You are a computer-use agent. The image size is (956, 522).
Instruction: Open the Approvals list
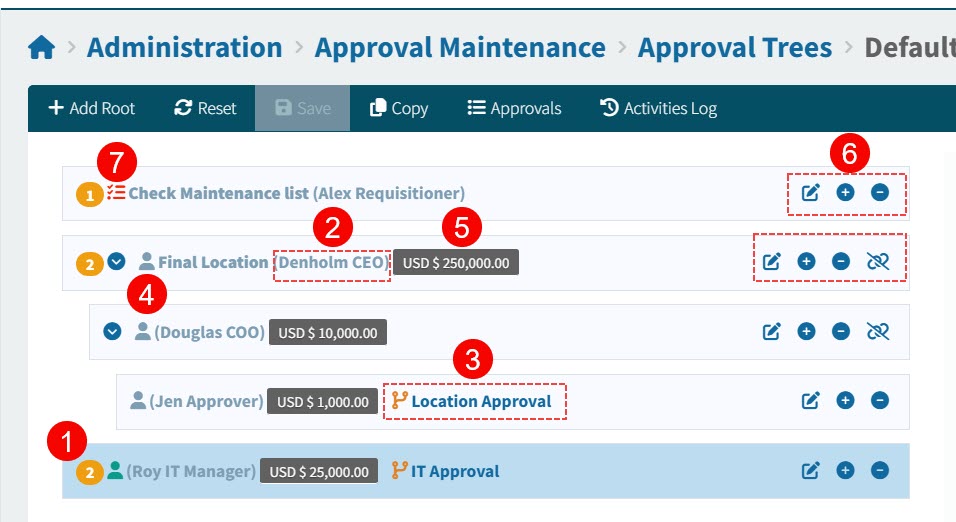tap(514, 108)
